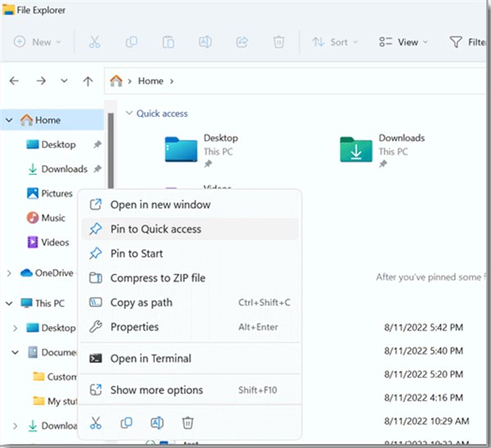491x448 pixels.
Task: Expand Downloads under This PC
Action: pyautogui.click(x=15, y=426)
